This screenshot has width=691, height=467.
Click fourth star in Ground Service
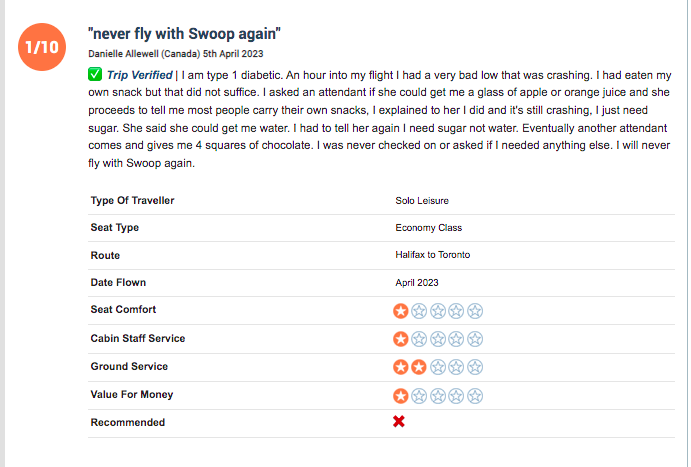[x=456, y=367]
